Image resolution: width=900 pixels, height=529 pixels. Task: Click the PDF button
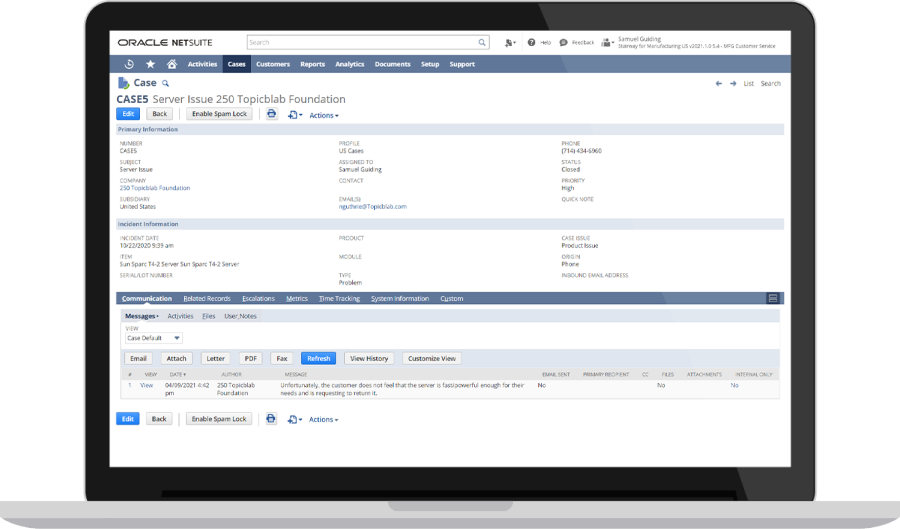click(x=251, y=359)
